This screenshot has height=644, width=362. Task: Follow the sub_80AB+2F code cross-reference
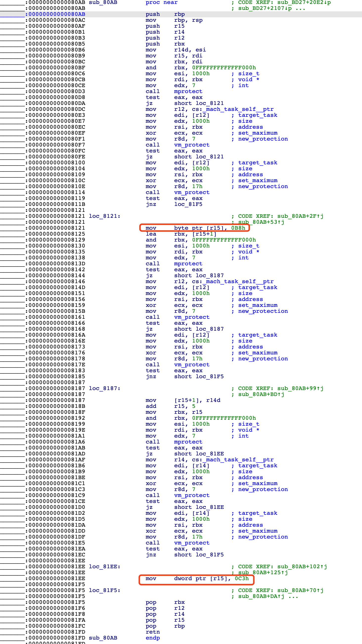(300, 216)
